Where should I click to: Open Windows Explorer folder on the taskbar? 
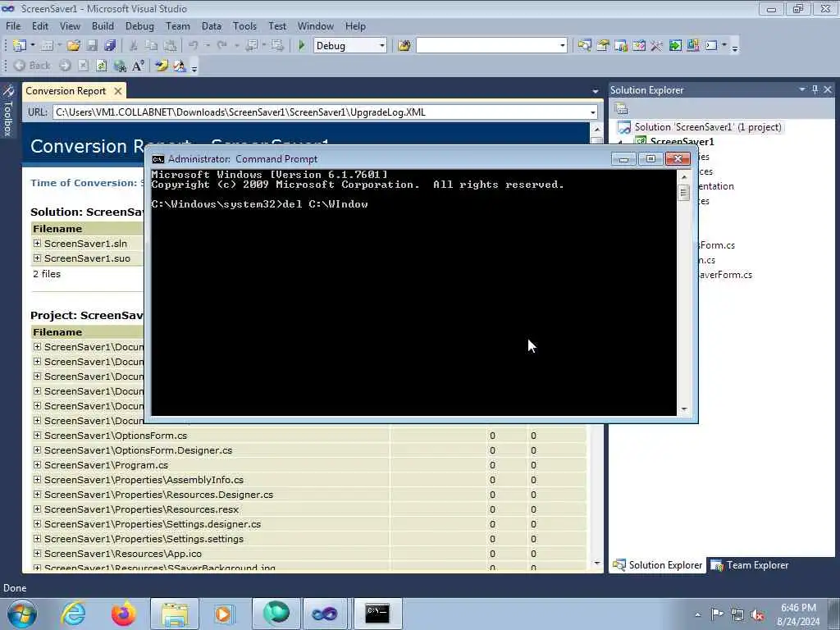[x=175, y=614]
